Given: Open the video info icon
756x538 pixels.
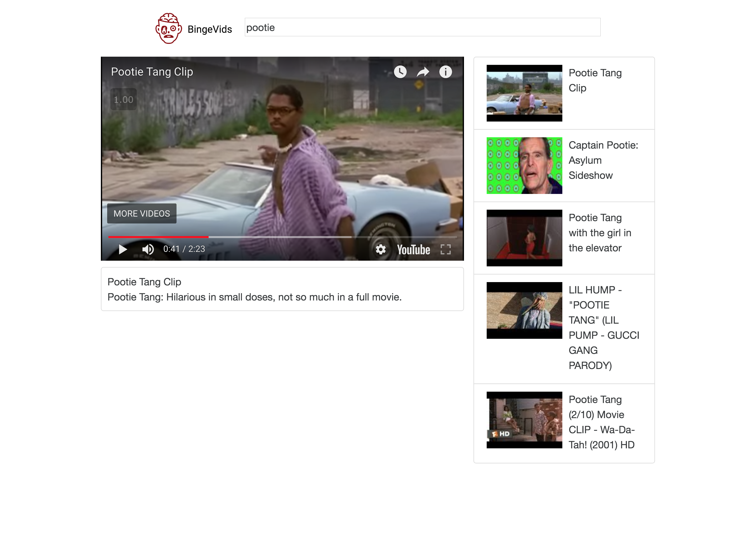Looking at the screenshot, I should click(x=445, y=72).
